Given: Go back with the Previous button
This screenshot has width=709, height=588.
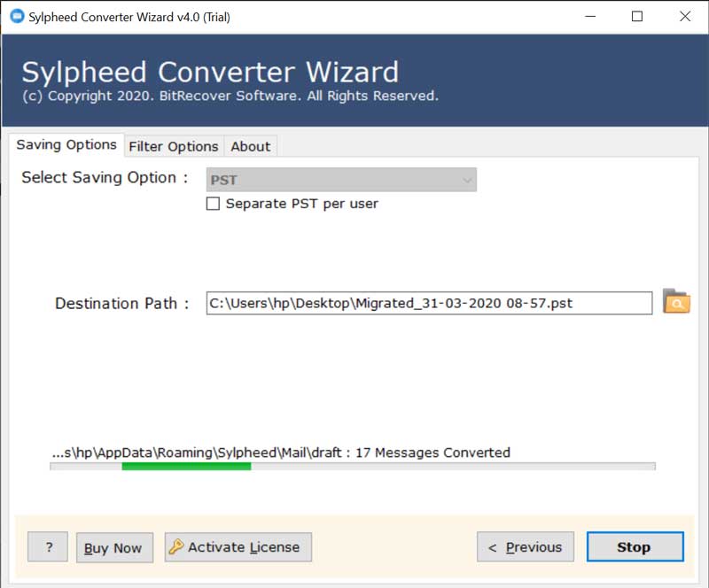Looking at the screenshot, I should [526, 547].
